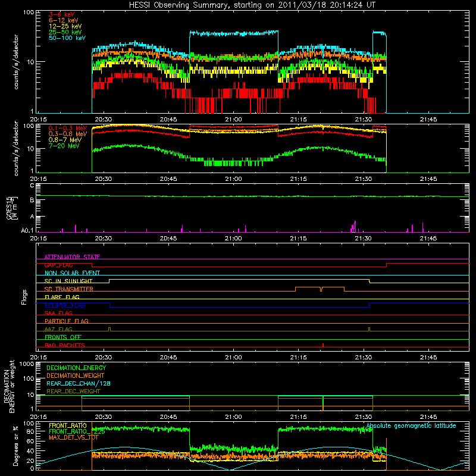
Task: Click the REAR_DEC_CHAN/128 legend label
Action: click(79, 383)
